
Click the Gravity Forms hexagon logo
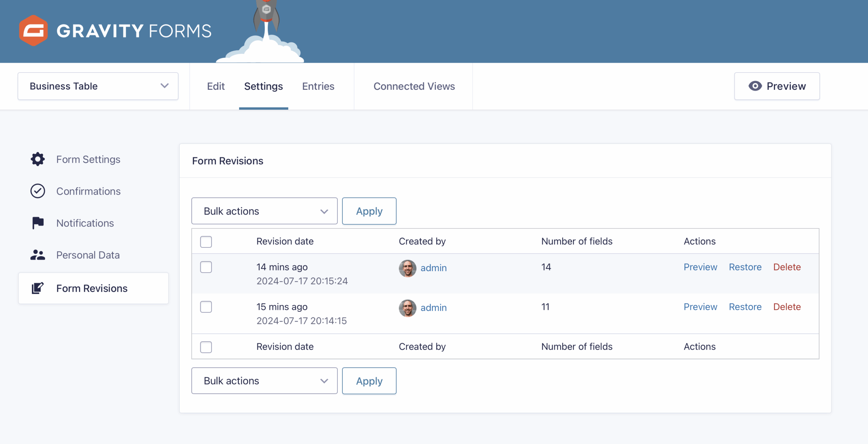33,31
